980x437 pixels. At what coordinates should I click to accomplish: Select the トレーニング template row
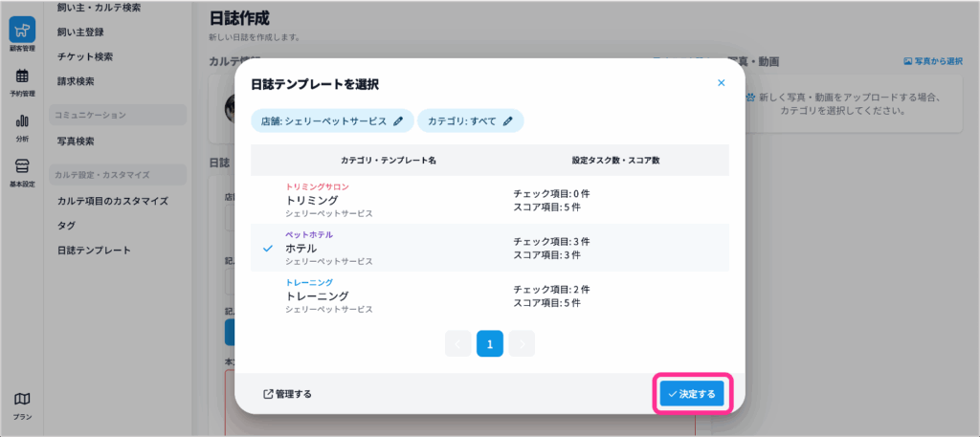489,295
